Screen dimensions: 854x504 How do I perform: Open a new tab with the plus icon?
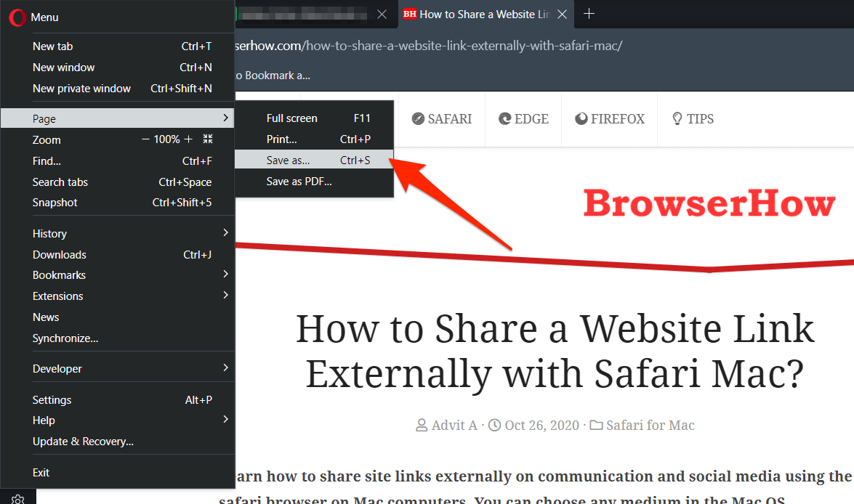[x=589, y=14]
